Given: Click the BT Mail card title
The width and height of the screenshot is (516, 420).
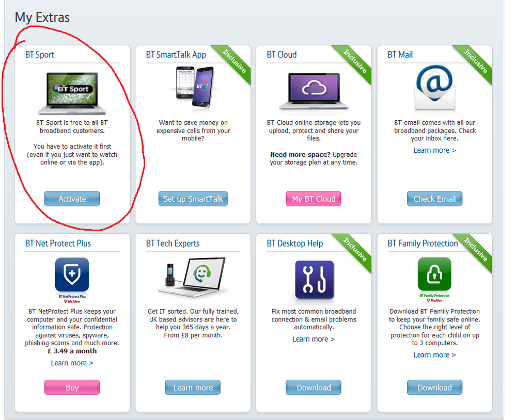Looking at the screenshot, I should 400,55.
